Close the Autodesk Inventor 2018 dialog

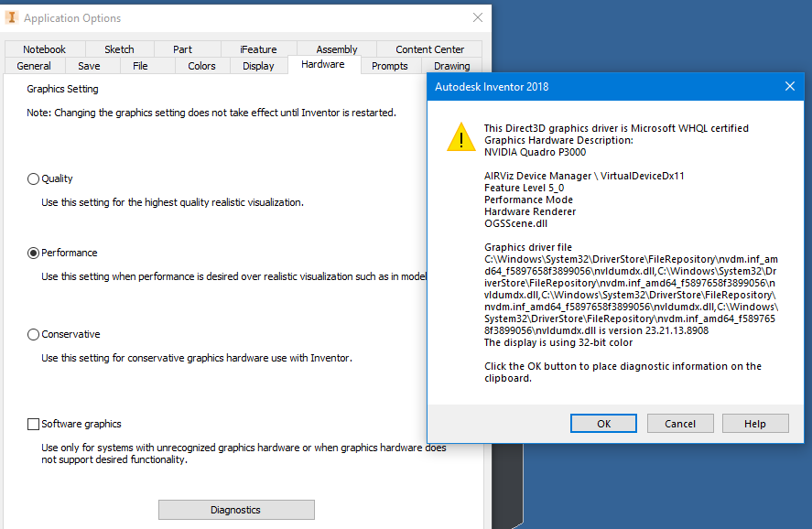(790, 86)
